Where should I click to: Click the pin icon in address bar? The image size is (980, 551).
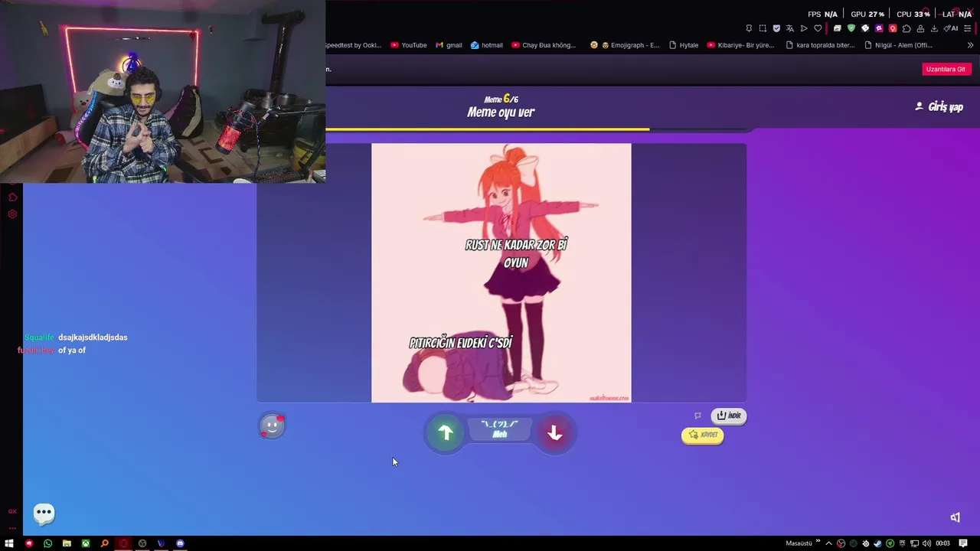tap(749, 28)
